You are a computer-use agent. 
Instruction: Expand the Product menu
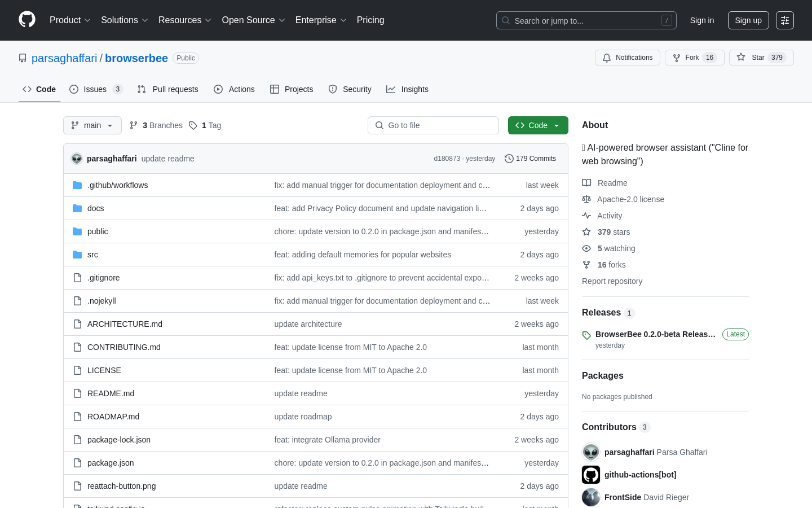(70, 20)
